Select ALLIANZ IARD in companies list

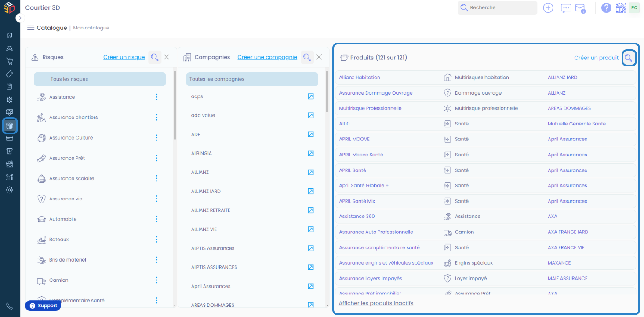point(206,191)
